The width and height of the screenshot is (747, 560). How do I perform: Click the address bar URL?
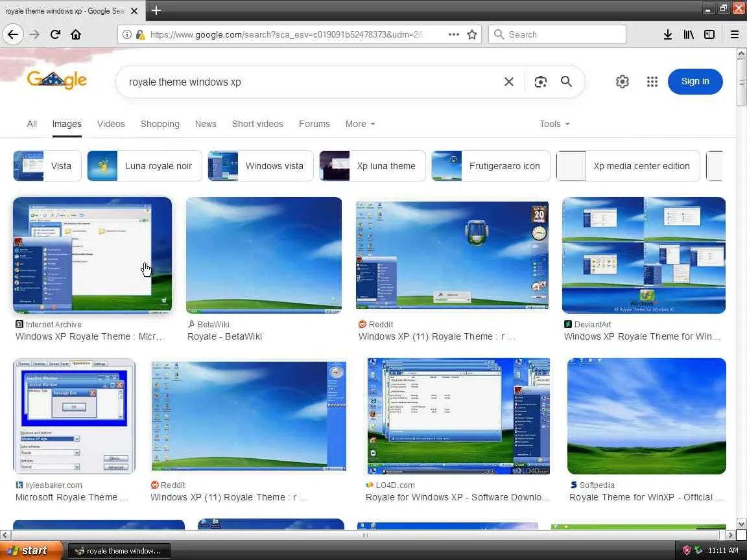tap(287, 34)
